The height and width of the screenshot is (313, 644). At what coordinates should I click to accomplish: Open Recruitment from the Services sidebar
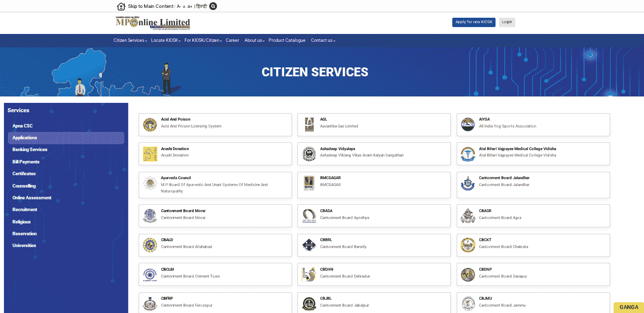[25, 210]
